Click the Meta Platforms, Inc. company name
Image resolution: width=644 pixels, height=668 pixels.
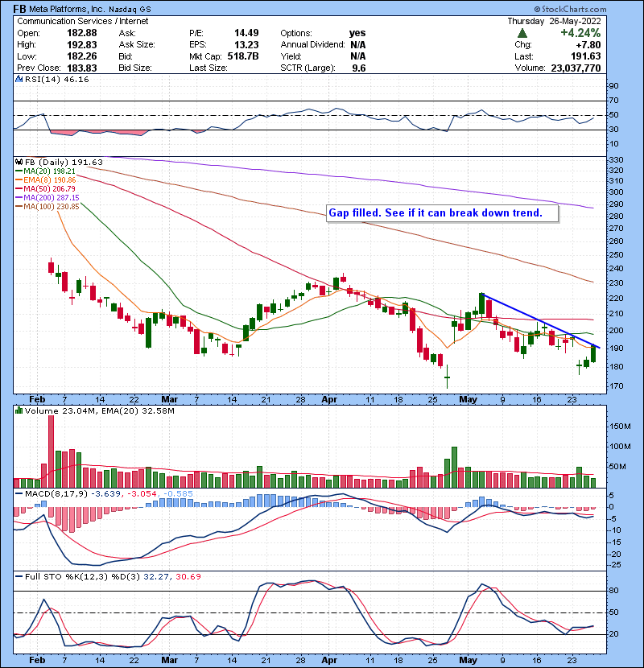[67, 9]
